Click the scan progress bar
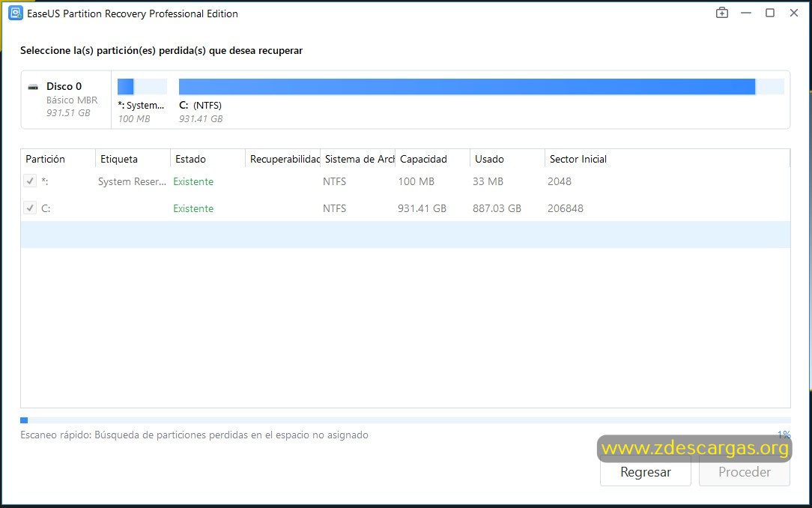This screenshot has height=508, width=812. coord(405,420)
